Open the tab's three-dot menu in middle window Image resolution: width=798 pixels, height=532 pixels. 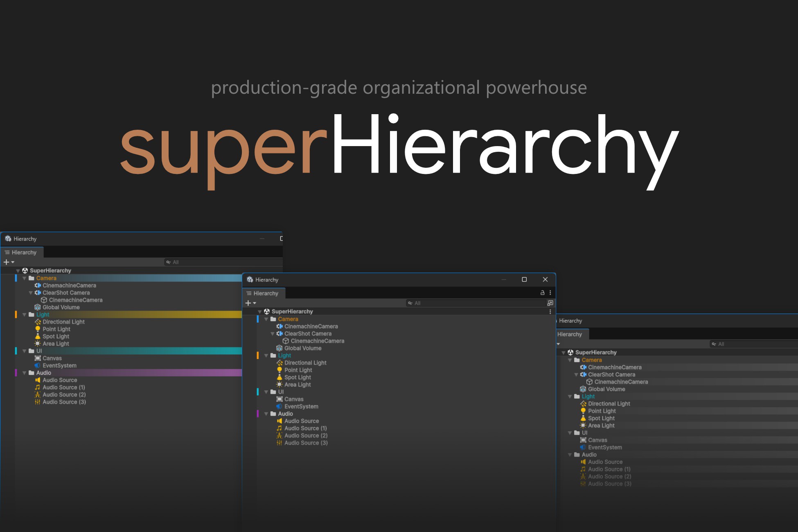tap(550, 293)
